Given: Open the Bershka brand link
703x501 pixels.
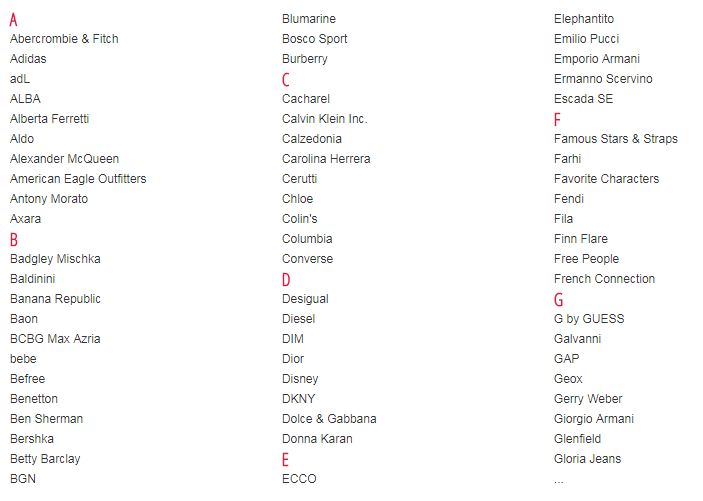Looking at the screenshot, I should coord(32,439).
